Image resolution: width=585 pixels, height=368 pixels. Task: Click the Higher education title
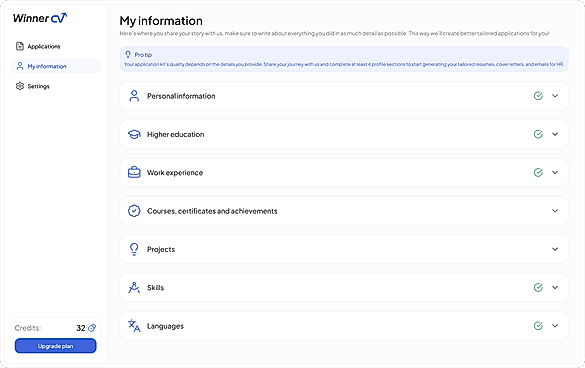(x=175, y=134)
